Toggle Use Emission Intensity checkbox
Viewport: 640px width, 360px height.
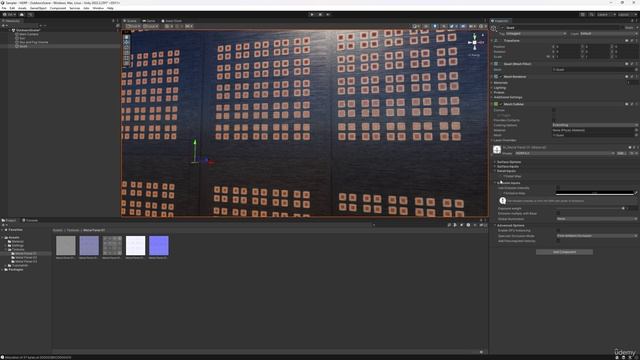tap(558, 188)
